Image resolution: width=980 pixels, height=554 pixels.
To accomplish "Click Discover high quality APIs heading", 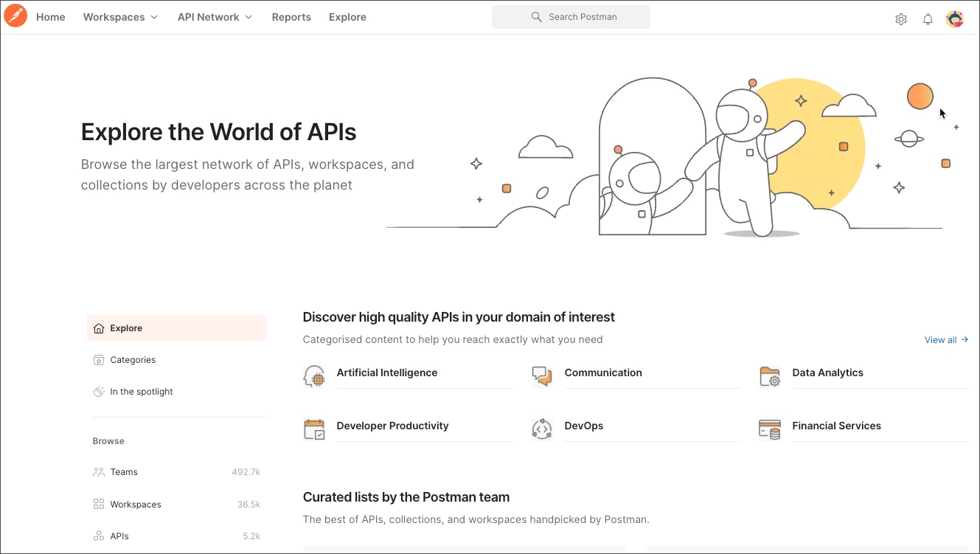I will (459, 317).
